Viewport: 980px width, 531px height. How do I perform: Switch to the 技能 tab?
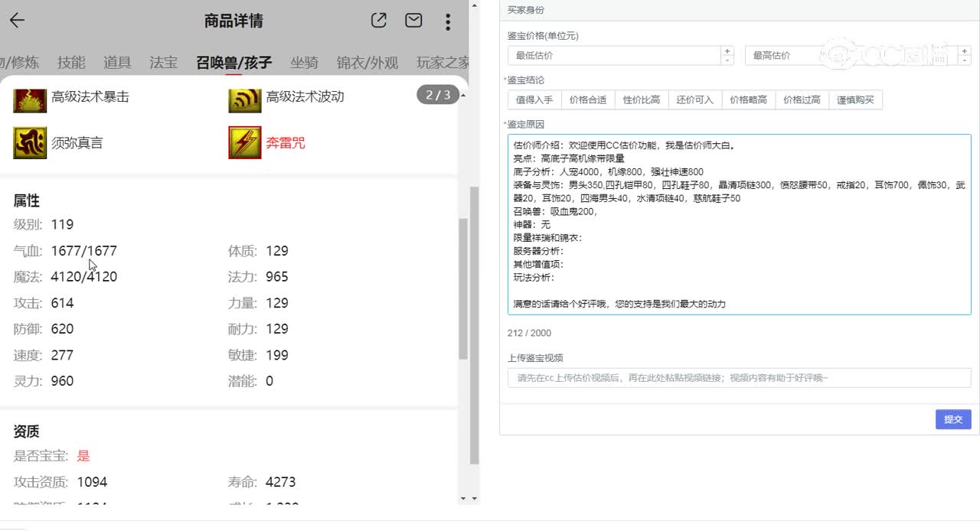click(71, 63)
